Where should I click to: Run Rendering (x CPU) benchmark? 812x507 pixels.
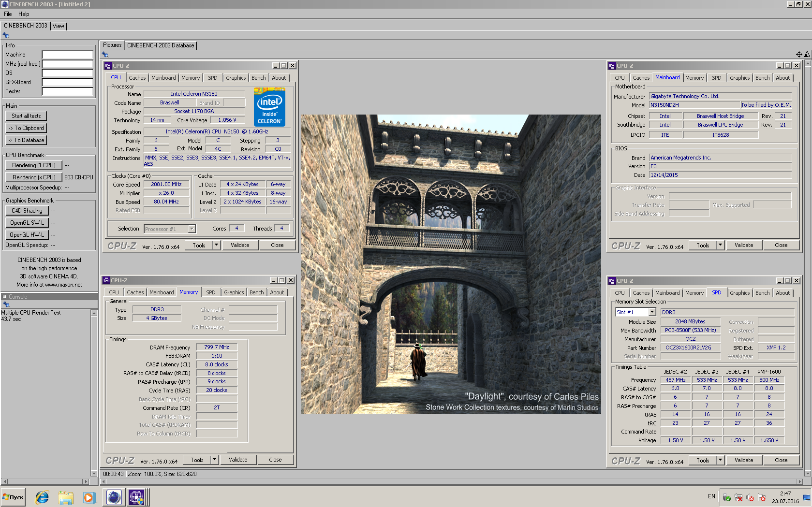34,177
